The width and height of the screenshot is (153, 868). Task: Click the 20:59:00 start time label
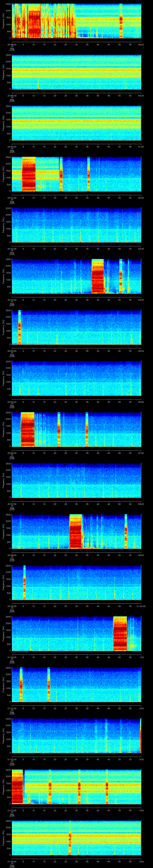(12, 606)
